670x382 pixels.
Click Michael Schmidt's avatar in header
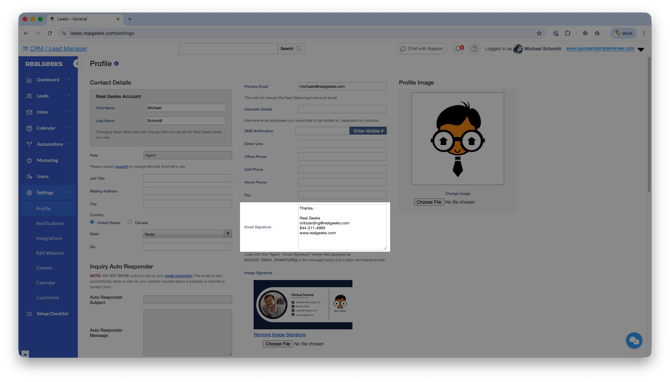coord(518,49)
